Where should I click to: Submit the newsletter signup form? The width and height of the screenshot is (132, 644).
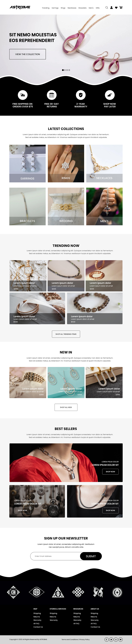(x=91, y=556)
